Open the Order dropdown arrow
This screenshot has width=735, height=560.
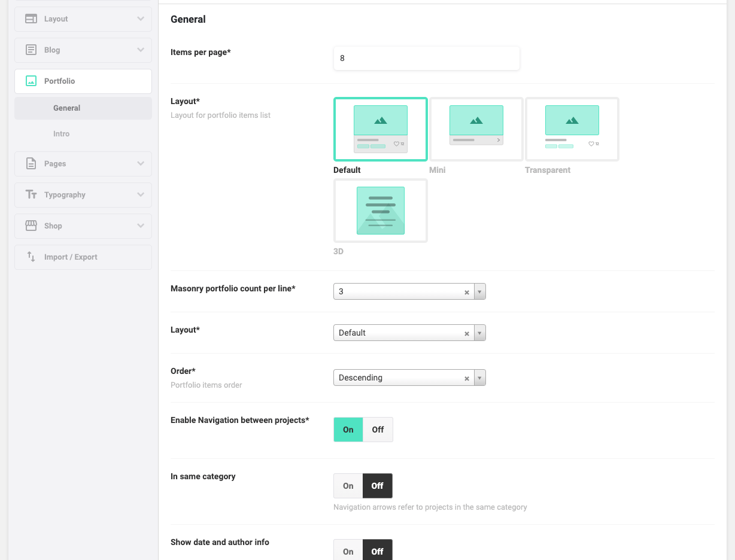(x=479, y=378)
